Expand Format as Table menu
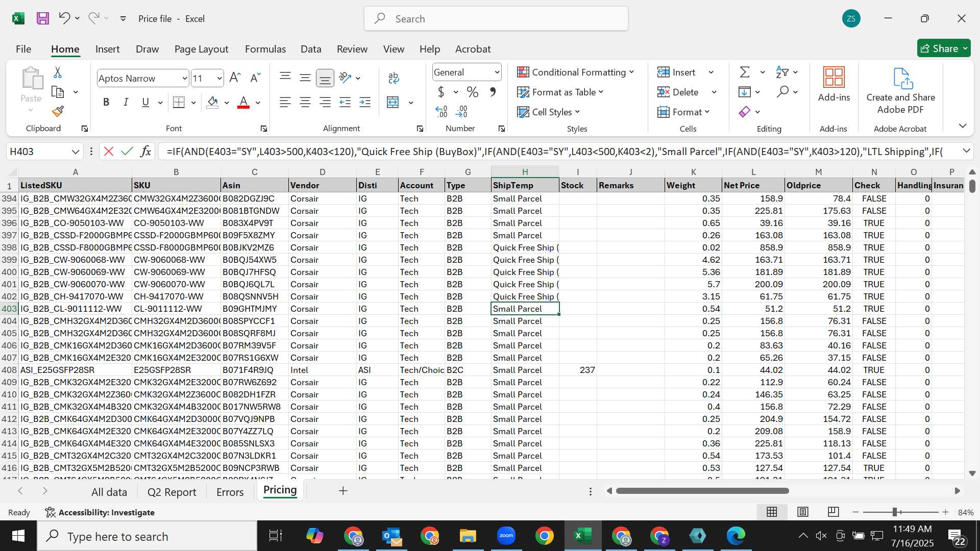Viewport: 980px width, 551px height. tap(601, 92)
